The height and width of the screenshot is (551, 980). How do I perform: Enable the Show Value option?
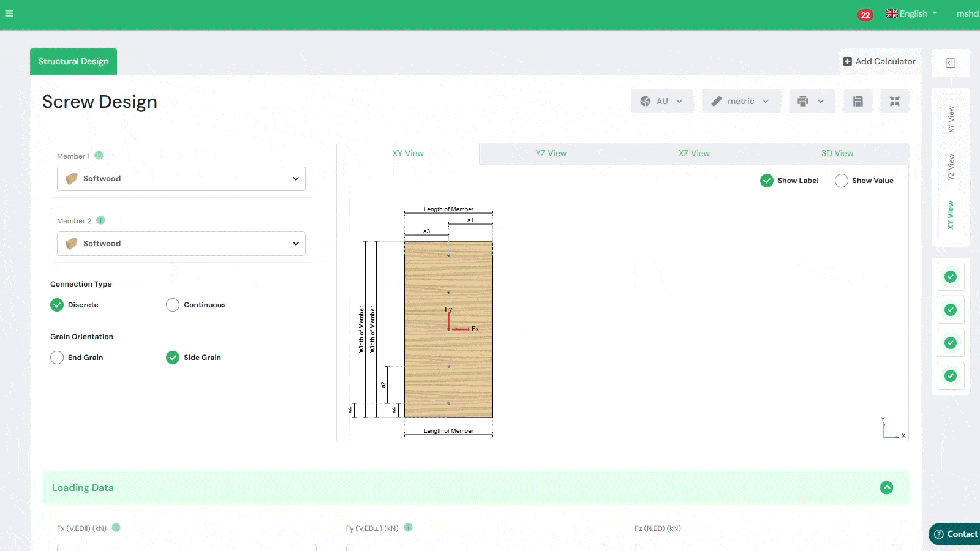tap(842, 181)
